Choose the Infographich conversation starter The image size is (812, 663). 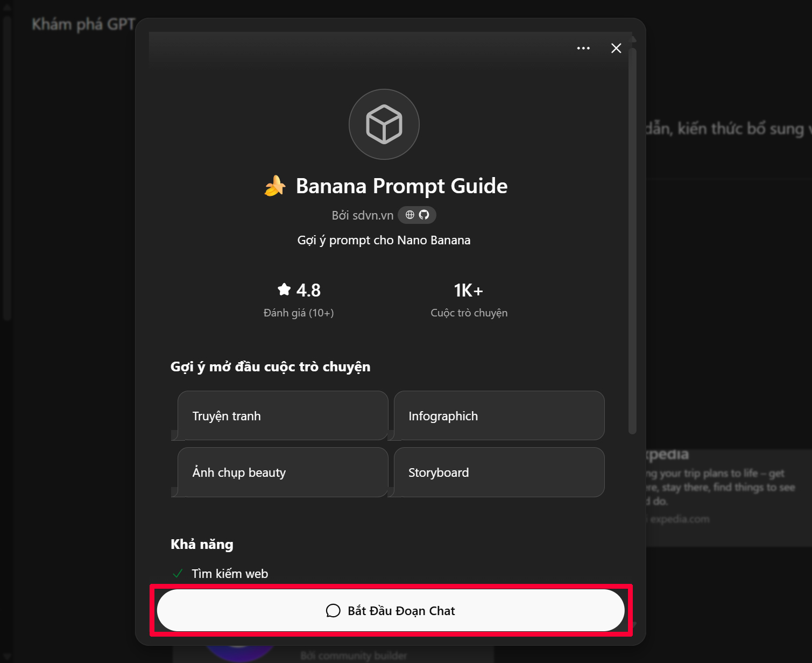pos(499,416)
